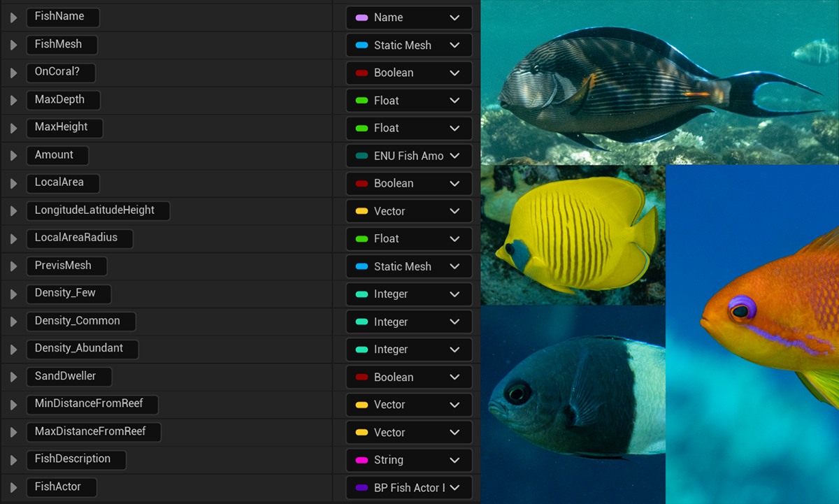839x504 pixels.
Task: Edit the Density_Common variable name field
Action: pos(81,321)
